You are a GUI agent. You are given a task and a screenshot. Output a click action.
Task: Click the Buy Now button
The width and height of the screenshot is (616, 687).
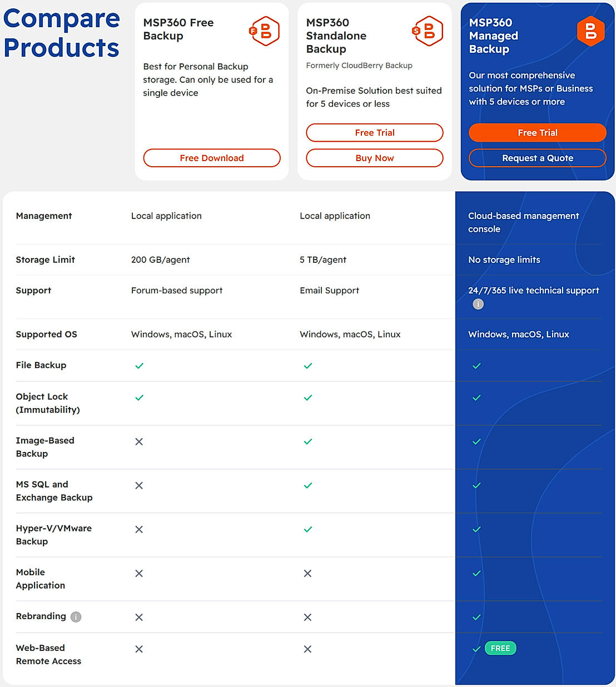pyautogui.click(x=375, y=158)
